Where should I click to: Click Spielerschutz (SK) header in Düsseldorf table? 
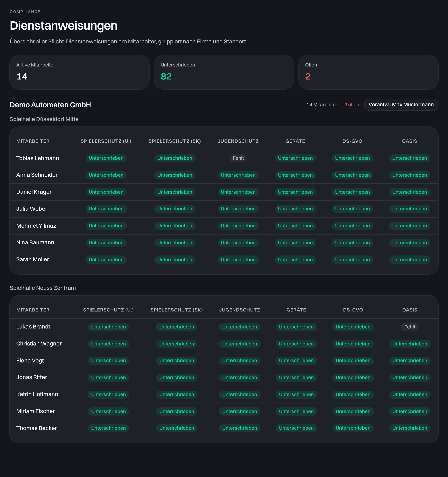tap(175, 141)
